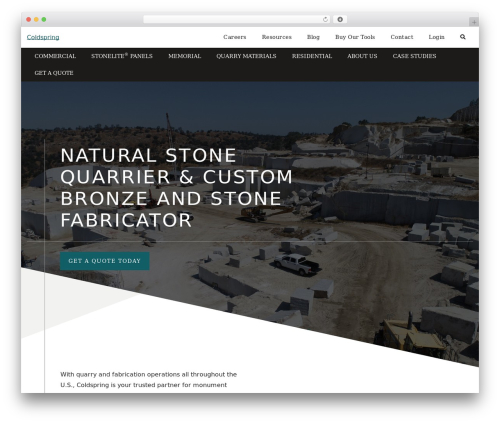500x423 pixels.
Task: Click the round icon beside the address bar
Action: pos(340,20)
